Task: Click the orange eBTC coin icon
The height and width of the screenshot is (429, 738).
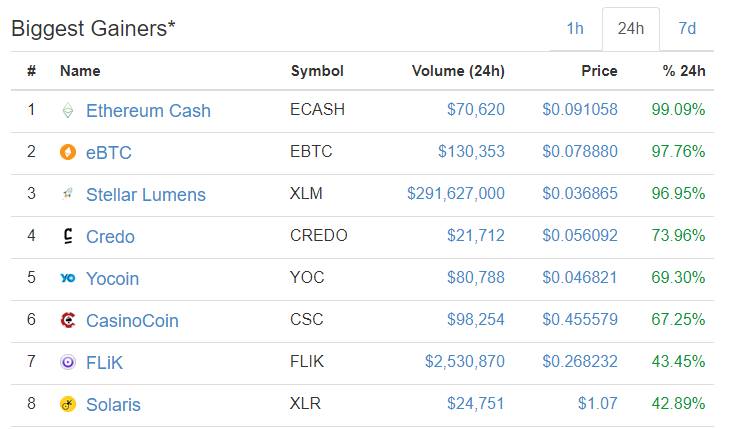Action: [68, 152]
